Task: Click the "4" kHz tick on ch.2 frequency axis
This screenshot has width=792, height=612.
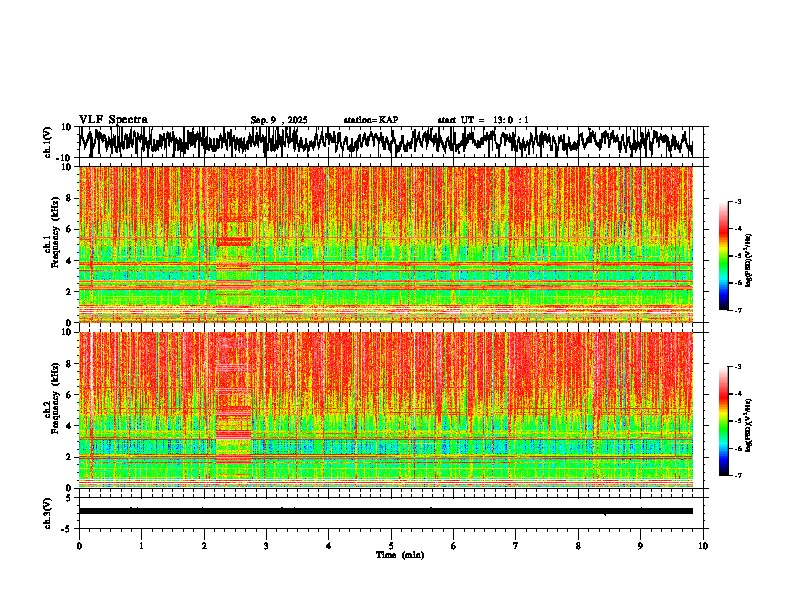Action: click(69, 426)
